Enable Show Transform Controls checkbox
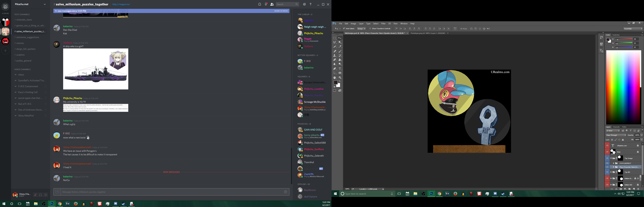644x207 pixels. click(x=370, y=29)
